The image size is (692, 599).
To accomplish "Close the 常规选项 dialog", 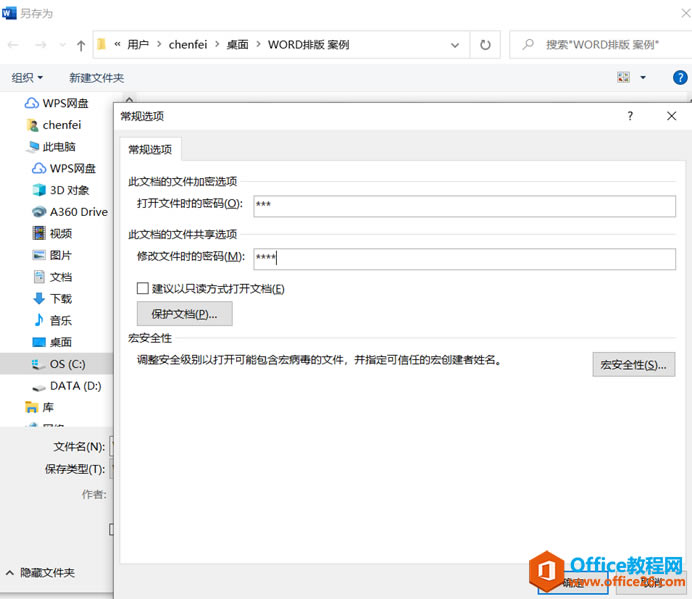I will click(671, 116).
